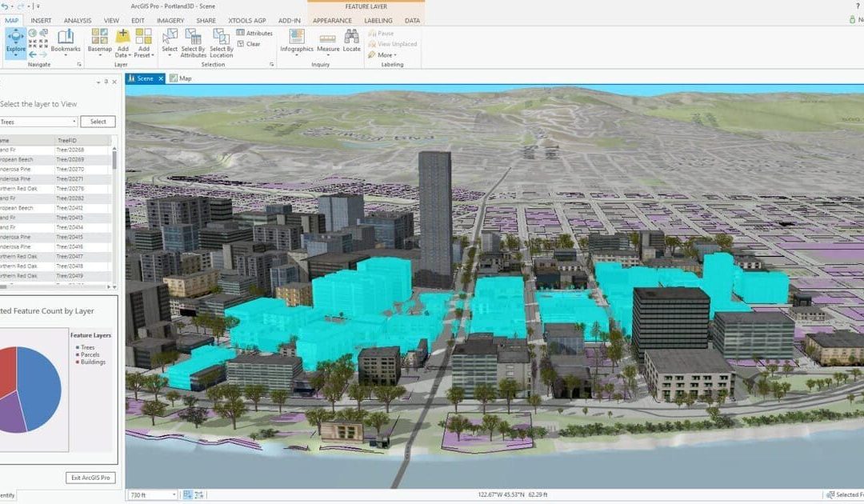The image size is (864, 504).
Task: Open the Bookmarks menu
Action: tap(66, 42)
